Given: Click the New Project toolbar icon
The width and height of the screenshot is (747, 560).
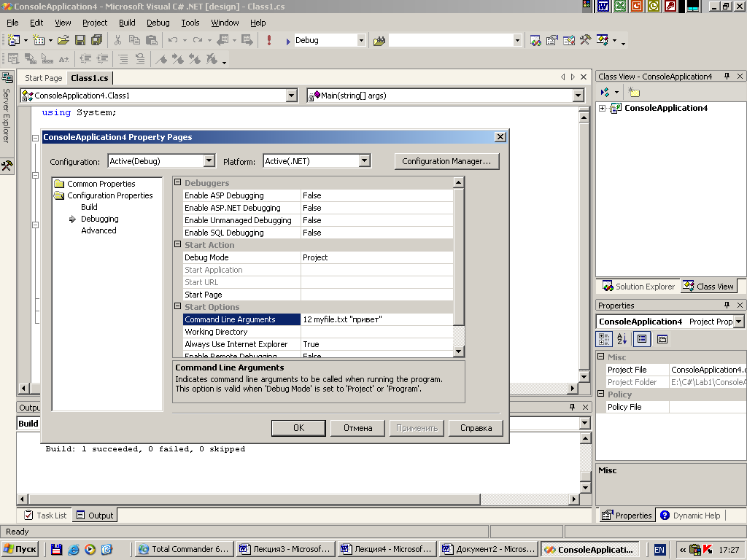Looking at the screenshot, I should [x=14, y=41].
